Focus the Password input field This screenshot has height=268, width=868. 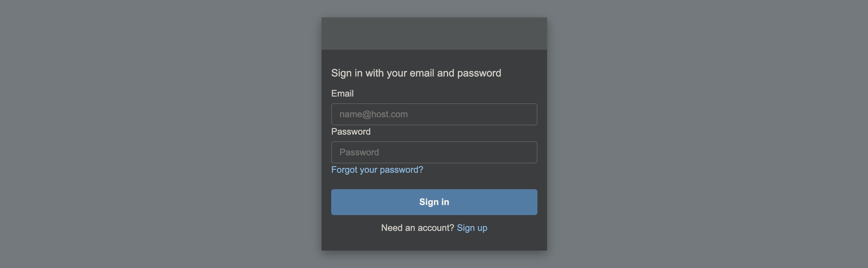pyautogui.click(x=434, y=152)
